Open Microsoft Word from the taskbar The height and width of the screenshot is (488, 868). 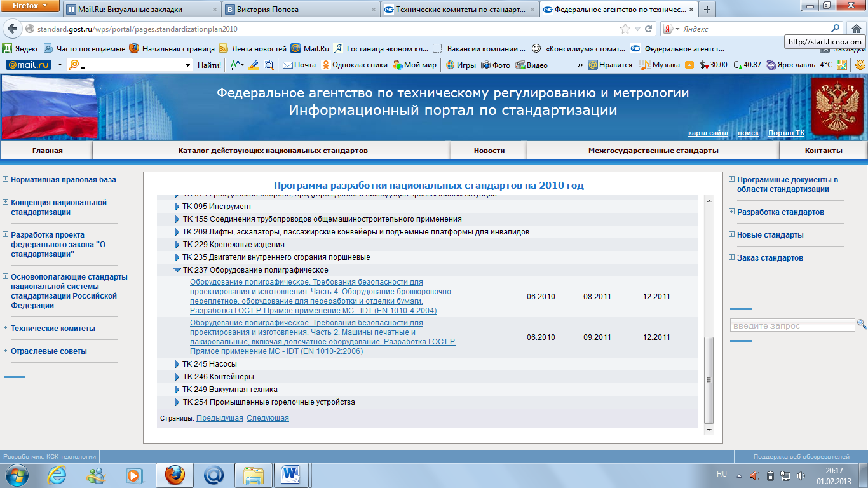pyautogui.click(x=292, y=474)
